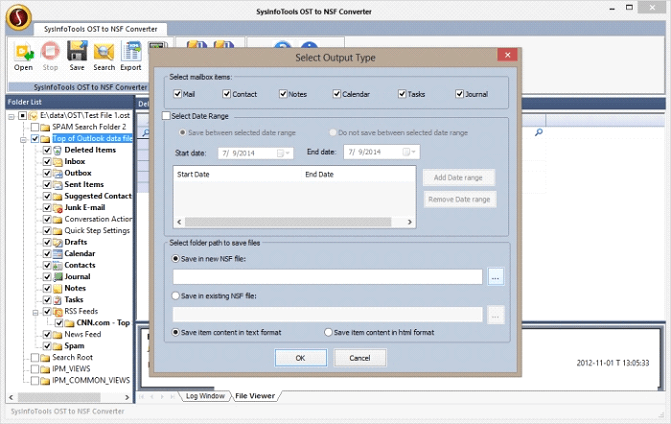
Task: Click the Junk E-mail folder icon
Action: tap(57, 208)
